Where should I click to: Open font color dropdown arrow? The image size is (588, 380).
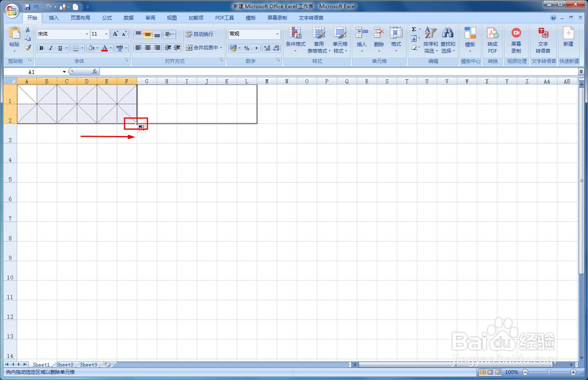click(x=111, y=48)
